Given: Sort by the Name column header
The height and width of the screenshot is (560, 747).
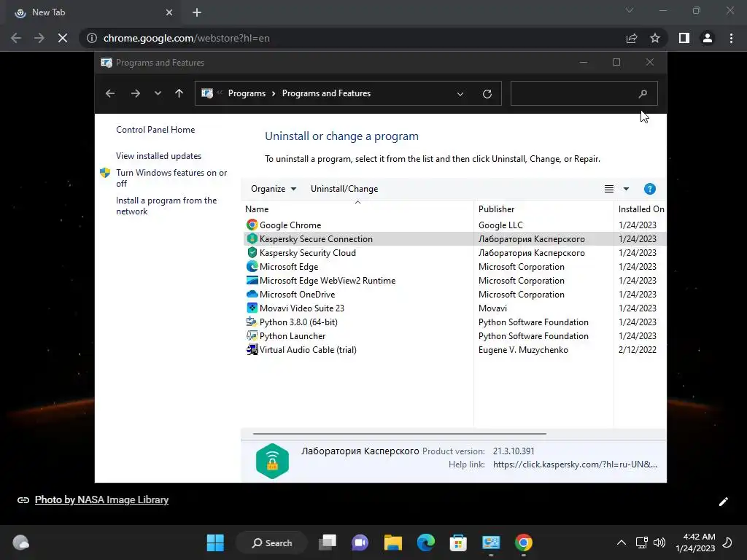Looking at the screenshot, I should coord(357,209).
